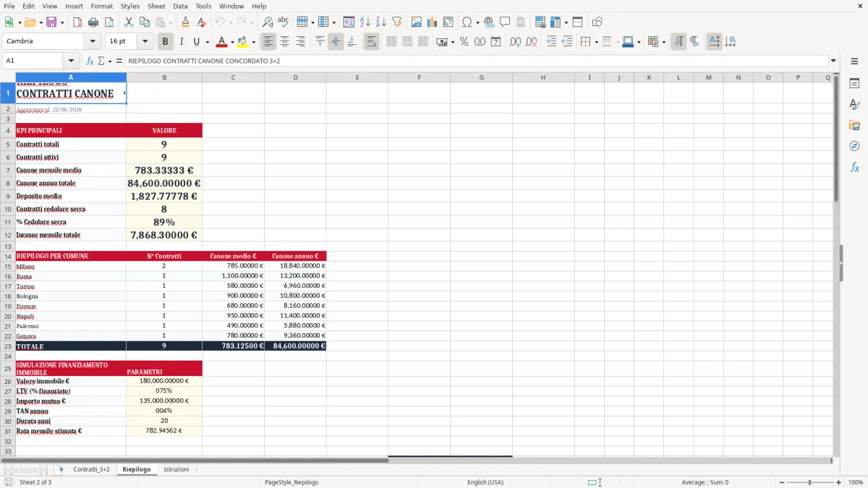Image resolution: width=868 pixels, height=488 pixels.
Task: Click the Increase Indent icon
Action: (551, 42)
